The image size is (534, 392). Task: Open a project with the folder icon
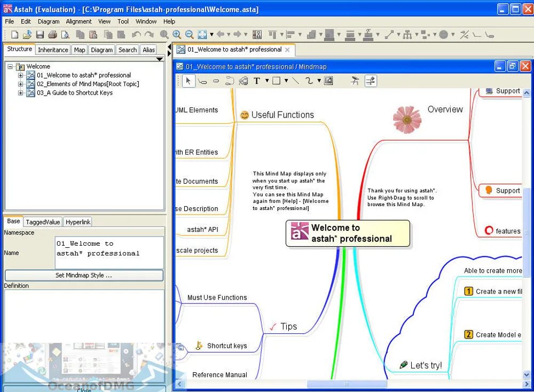click(x=27, y=34)
